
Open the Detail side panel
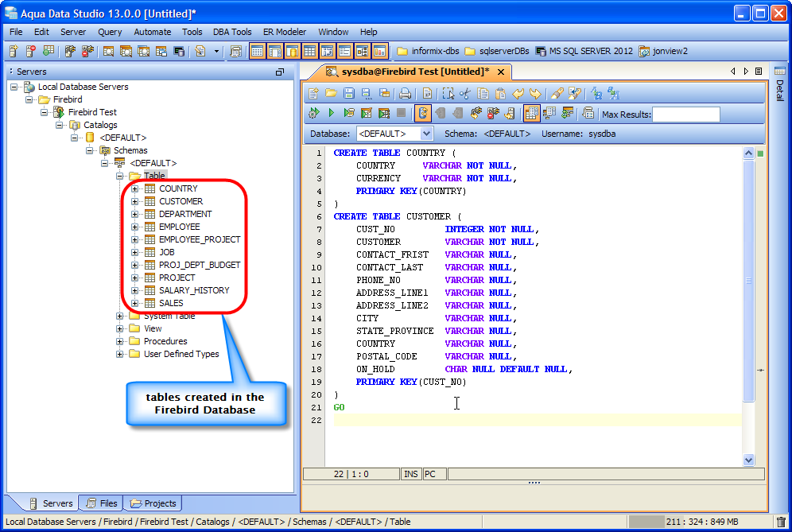[780, 83]
